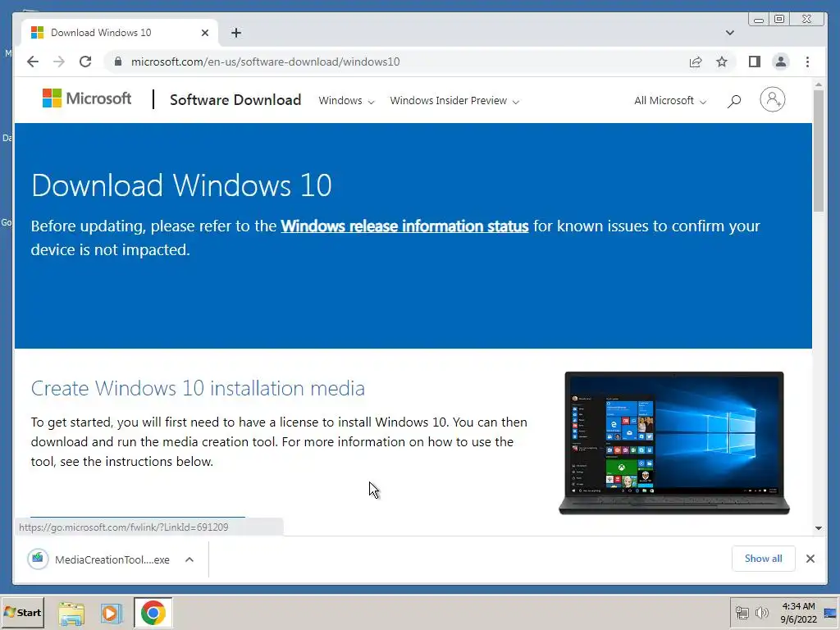Click the Windows 10 laptop image
The image size is (840, 630).
point(674,443)
